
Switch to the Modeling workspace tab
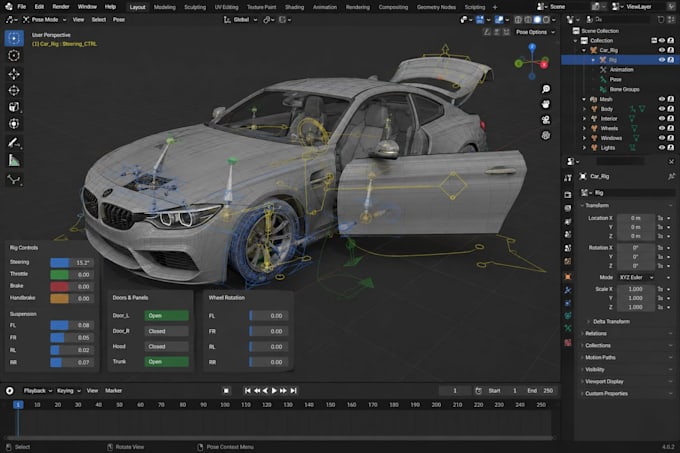[x=165, y=7]
